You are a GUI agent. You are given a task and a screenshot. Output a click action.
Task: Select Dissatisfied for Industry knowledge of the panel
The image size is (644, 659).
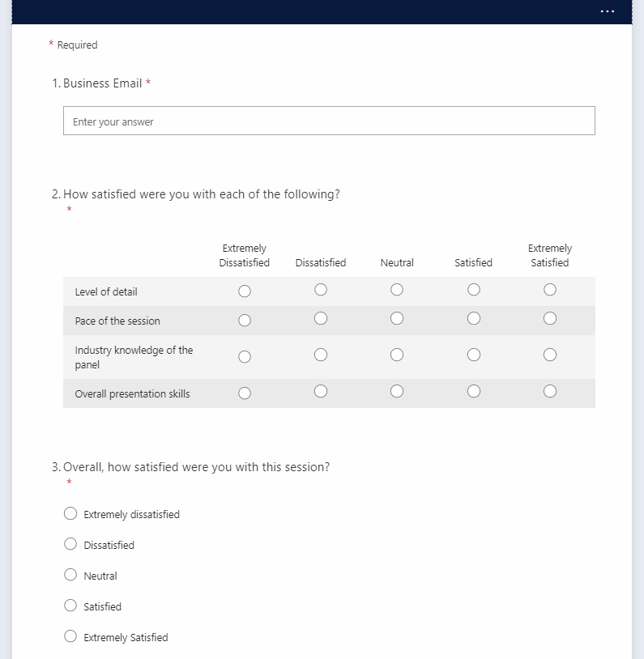320,355
